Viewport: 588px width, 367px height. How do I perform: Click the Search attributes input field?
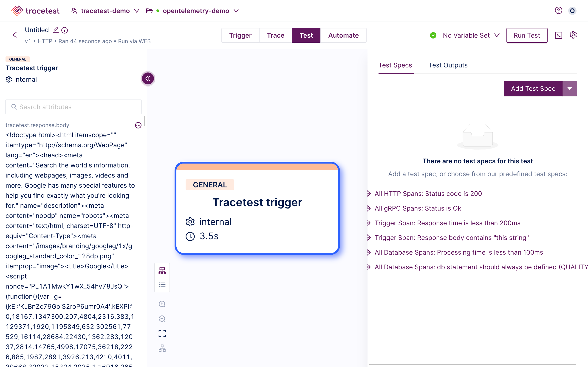[73, 107]
